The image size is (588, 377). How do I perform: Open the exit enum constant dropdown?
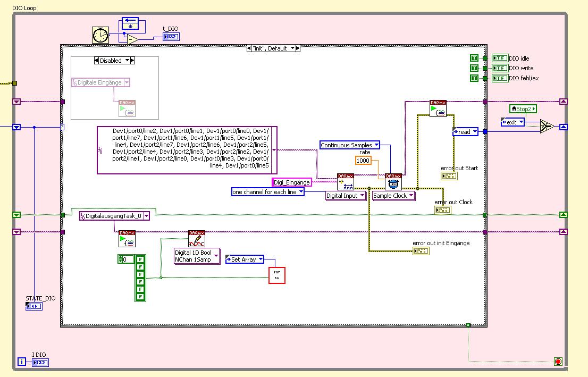point(521,122)
